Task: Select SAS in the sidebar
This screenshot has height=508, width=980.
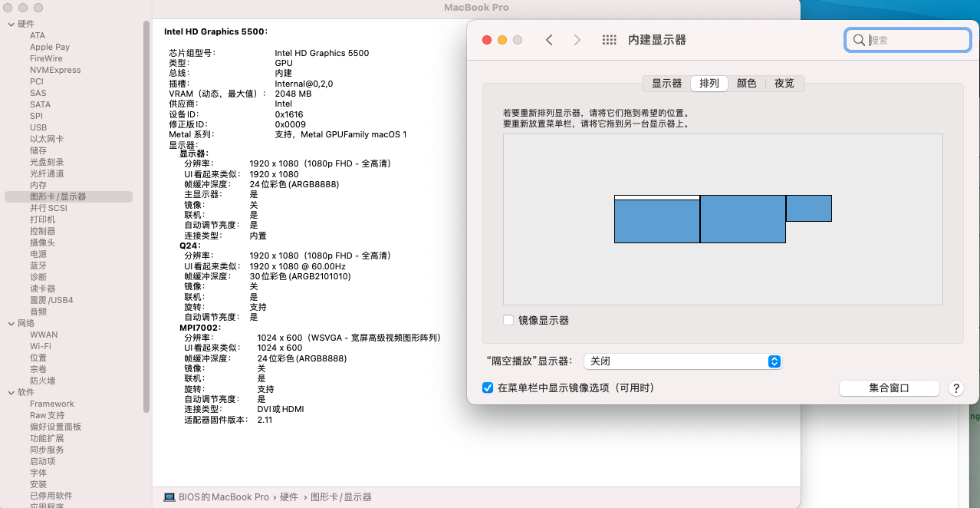Action: click(38, 93)
